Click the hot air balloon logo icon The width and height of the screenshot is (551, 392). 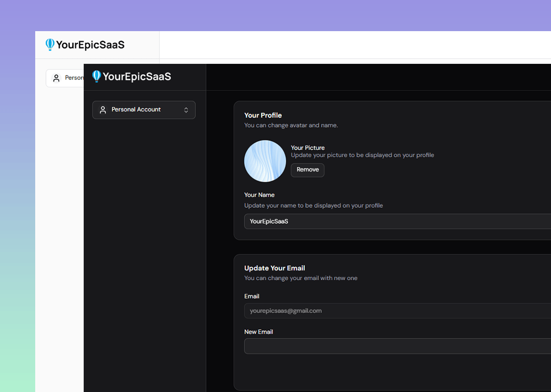click(x=50, y=44)
